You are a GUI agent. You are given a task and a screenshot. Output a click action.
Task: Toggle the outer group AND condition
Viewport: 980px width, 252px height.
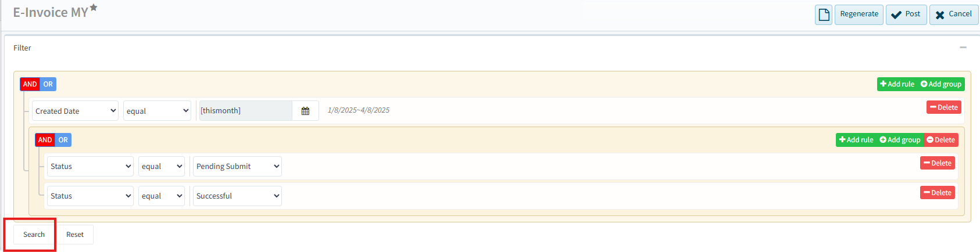(30, 84)
